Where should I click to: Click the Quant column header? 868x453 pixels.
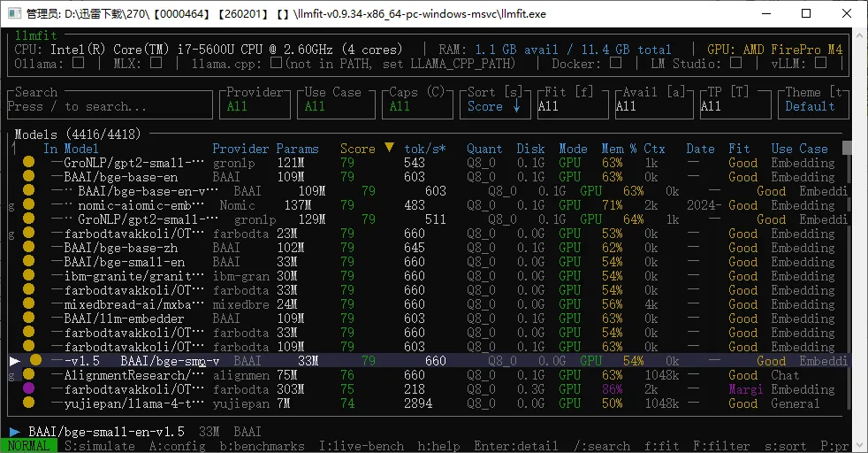tap(484, 149)
